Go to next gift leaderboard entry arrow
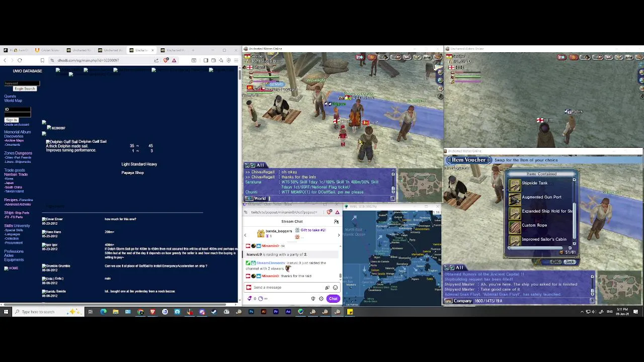The width and height of the screenshot is (644, 362). 339,235
